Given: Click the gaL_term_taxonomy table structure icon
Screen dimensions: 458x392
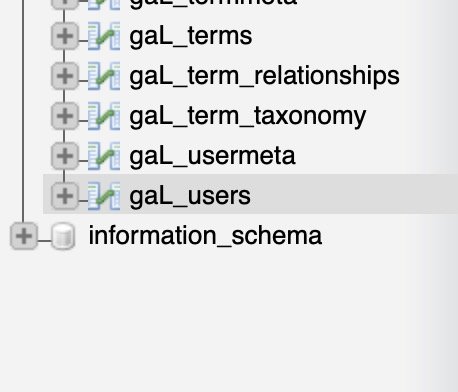Looking at the screenshot, I should point(104,116).
